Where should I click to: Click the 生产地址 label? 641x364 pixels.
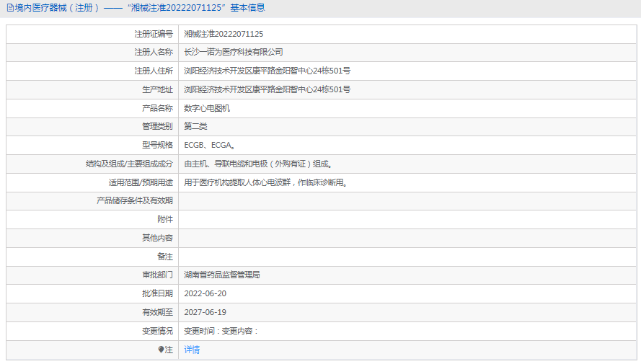pyautogui.click(x=157, y=89)
